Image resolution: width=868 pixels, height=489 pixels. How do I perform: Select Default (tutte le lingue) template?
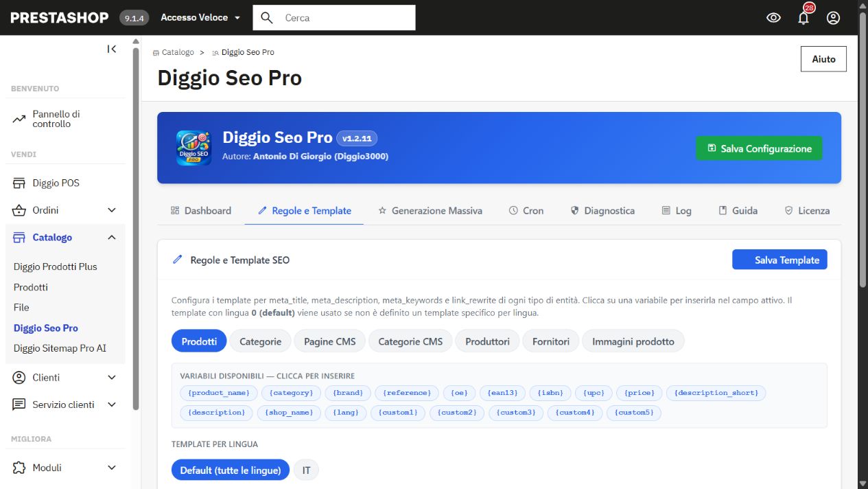pyautogui.click(x=231, y=470)
